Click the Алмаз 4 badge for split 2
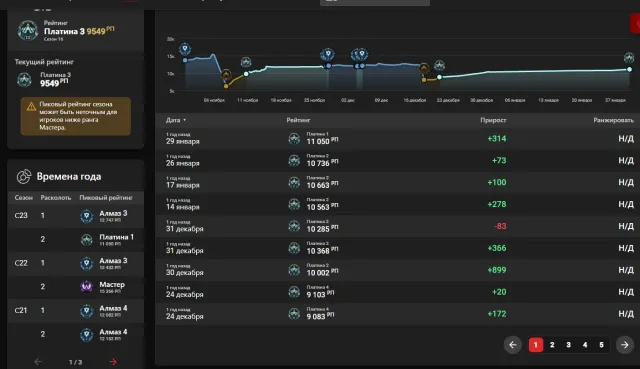The height and width of the screenshot is (369, 640). (x=87, y=334)
